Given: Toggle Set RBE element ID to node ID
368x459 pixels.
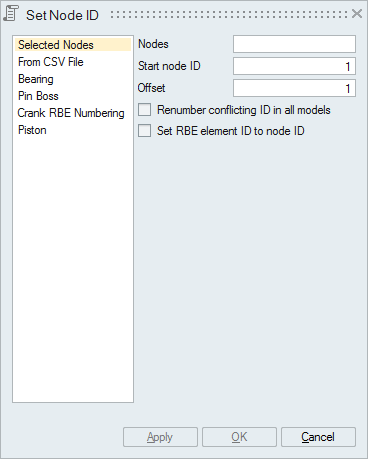Looking at the screenshot, I should 145,130.
